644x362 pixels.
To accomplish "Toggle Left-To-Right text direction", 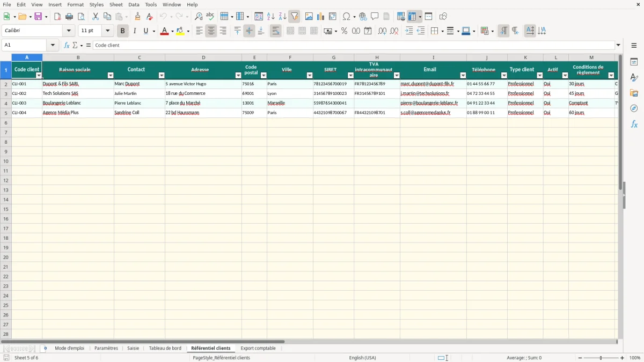I will [503, 31].
